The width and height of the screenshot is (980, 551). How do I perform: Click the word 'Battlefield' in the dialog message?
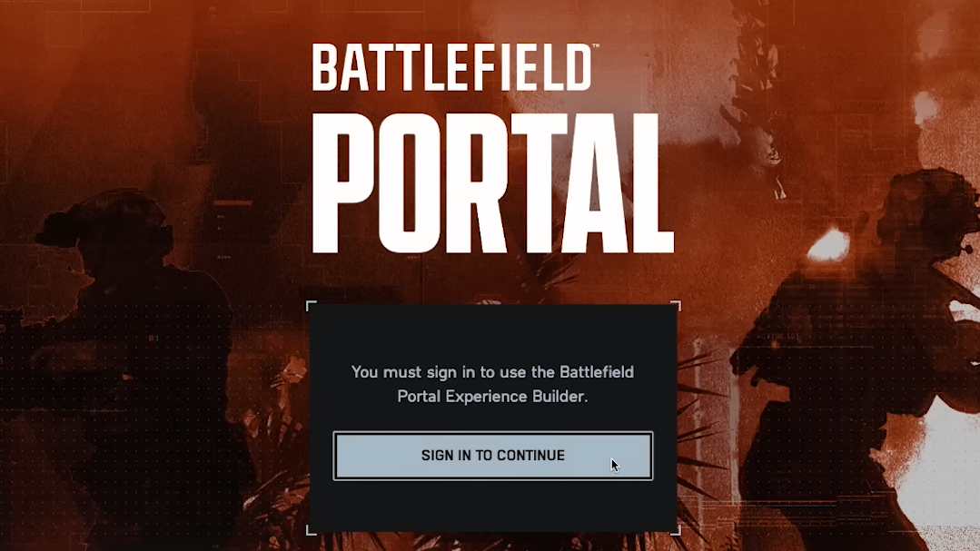pyautogui.click(x=597, y=372)
